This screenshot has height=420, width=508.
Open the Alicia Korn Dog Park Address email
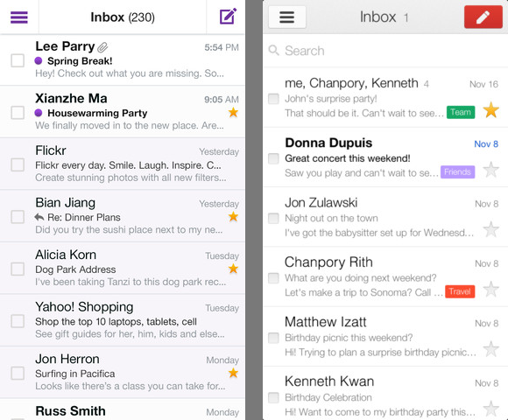click(x=123, y=268)
